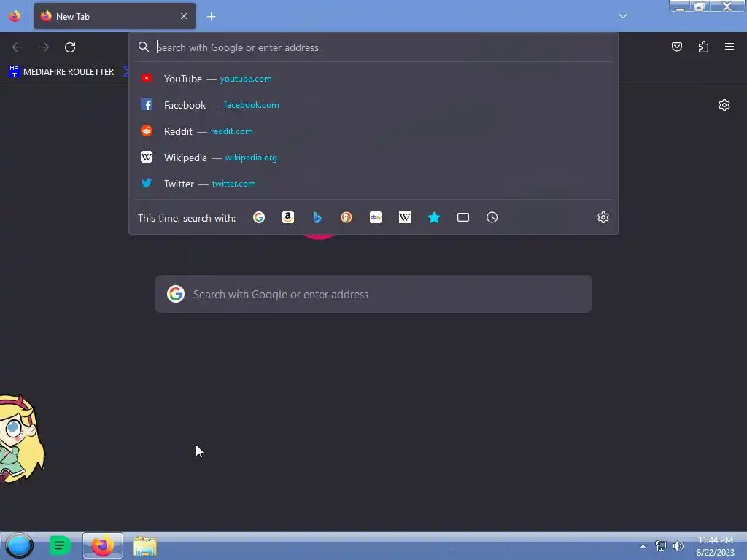Search bookmarks with the star icon

(434, 217)
